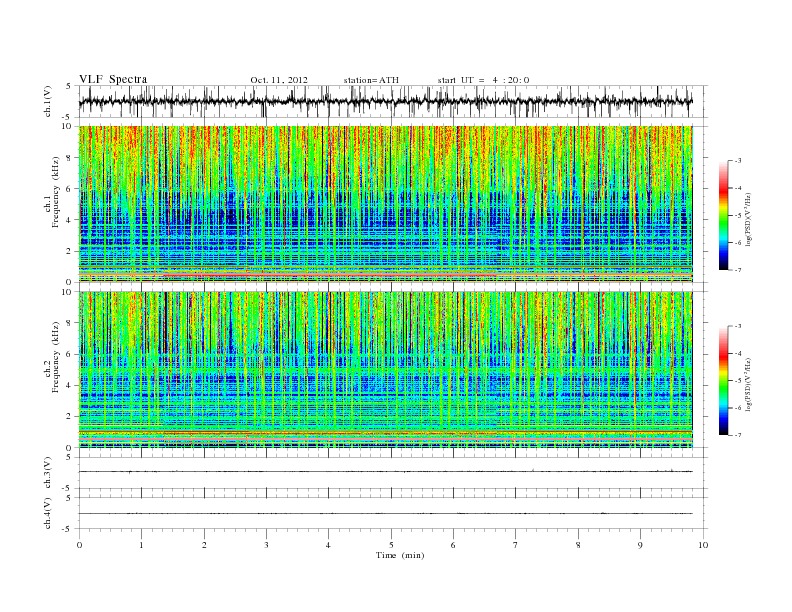Click the 'ch.4(V)' axis label
Viewport: 792px width, 612px height.
tap(48, 513)
